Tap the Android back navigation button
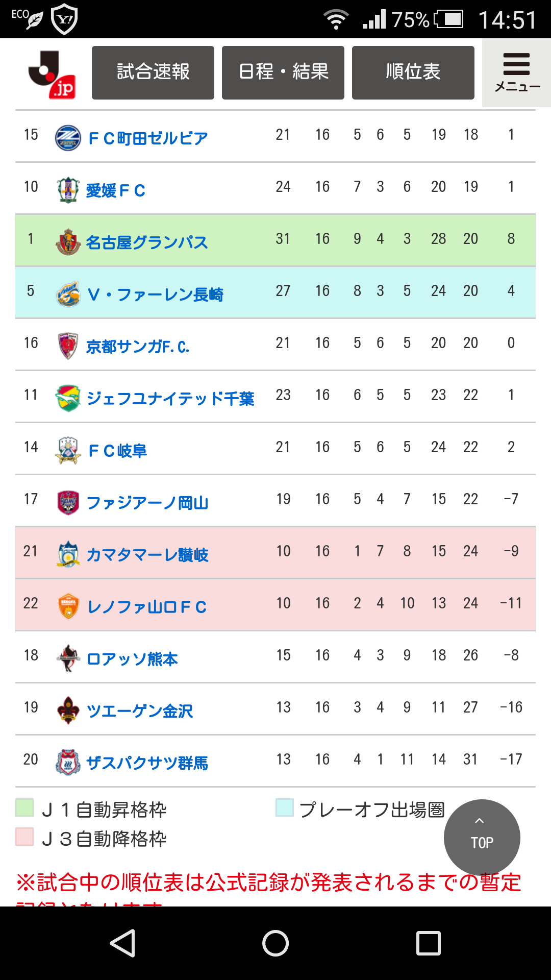The width and height of the screenshot is (551, 980). [x=122, y=943]
